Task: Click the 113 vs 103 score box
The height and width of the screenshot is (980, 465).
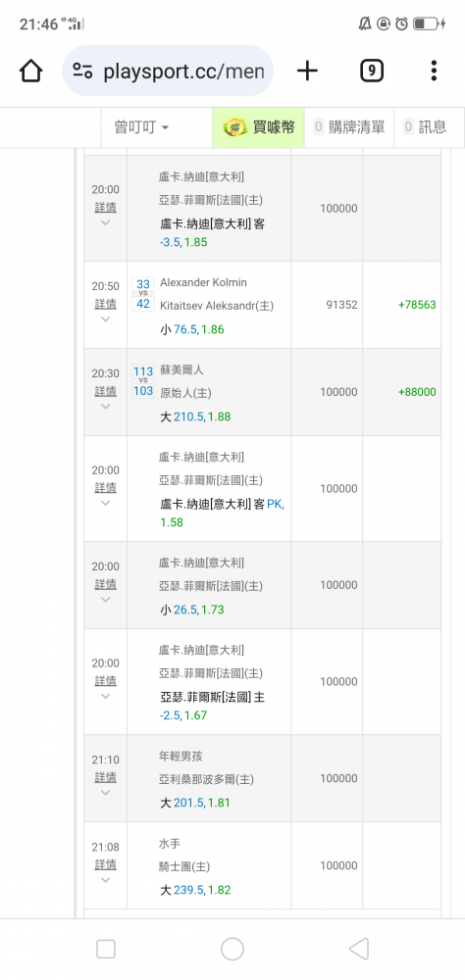Action: click(x=143, y=381)
